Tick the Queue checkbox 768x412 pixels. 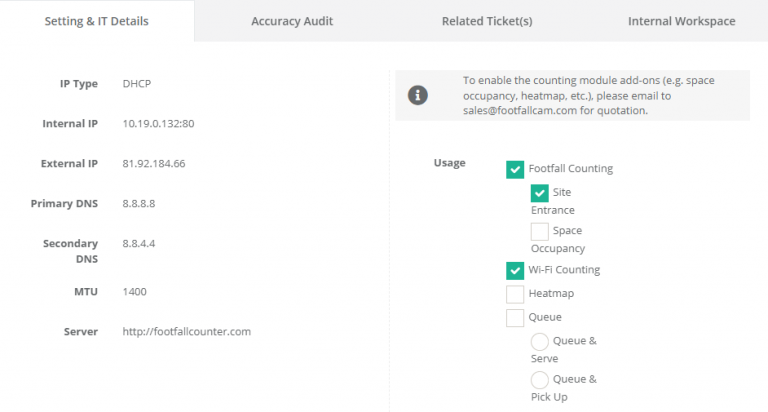coord(515,318)
